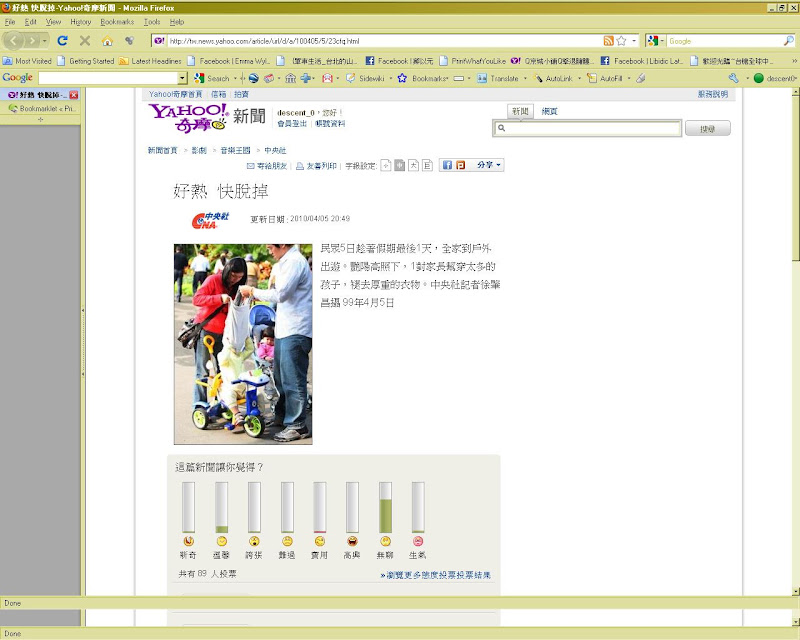Click the Forward navigation arrow
Screen dimensions: 800x640
pos(32,41)
